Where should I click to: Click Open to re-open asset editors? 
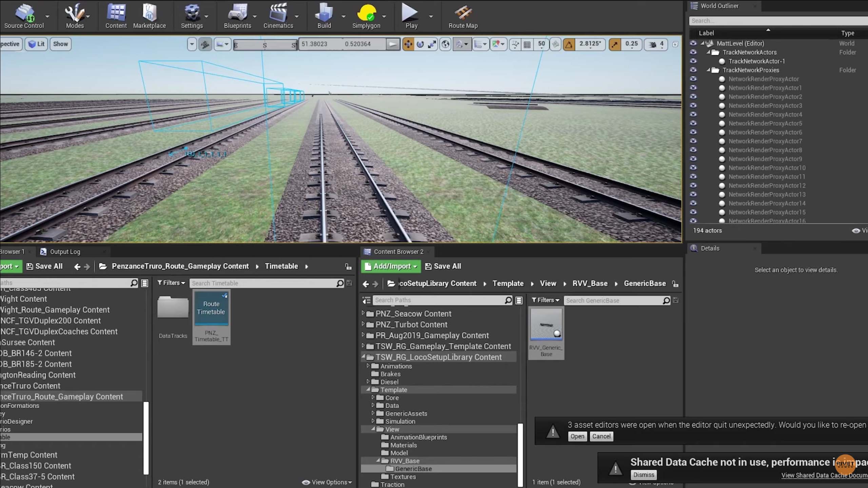click(x=577, y=436)
